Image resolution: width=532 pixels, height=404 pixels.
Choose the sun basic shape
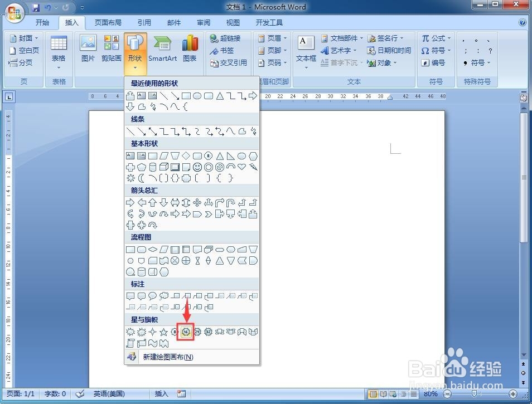coord(130,178)
